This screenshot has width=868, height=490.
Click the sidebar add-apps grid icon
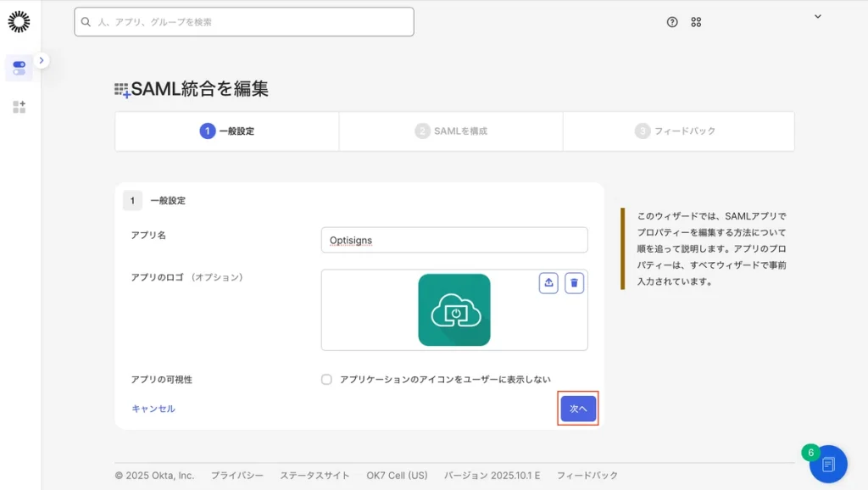pos(19,107)
